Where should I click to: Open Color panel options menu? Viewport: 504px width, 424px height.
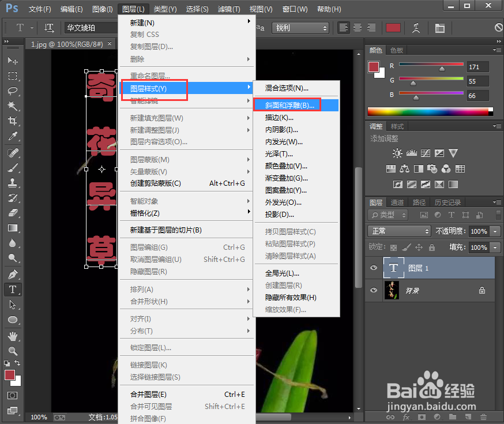[497, 50]
